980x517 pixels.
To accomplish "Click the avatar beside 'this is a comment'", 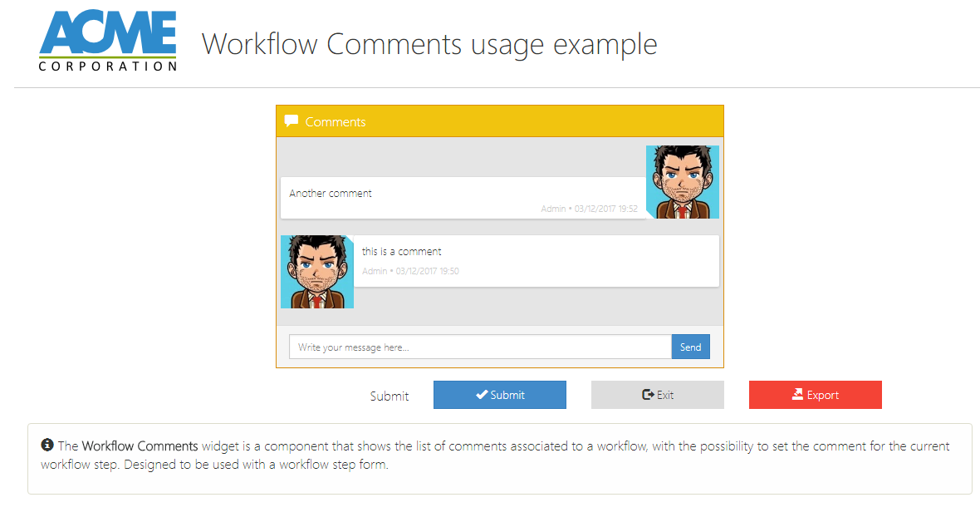I will click(x=317, y=272).
